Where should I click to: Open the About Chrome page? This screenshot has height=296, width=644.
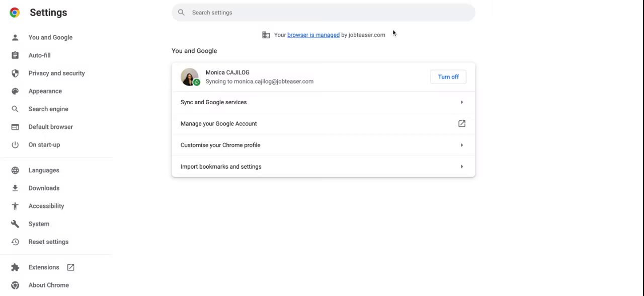click(x=48, y=285)
